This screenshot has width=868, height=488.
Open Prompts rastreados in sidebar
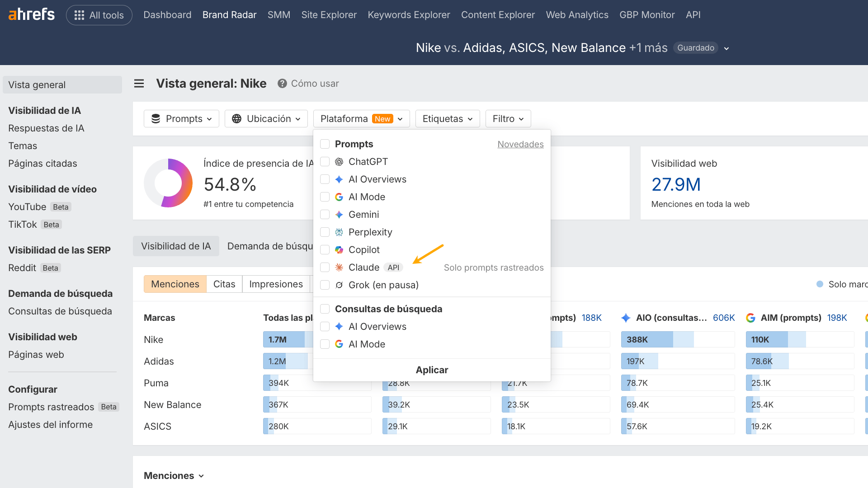[51, 407]
